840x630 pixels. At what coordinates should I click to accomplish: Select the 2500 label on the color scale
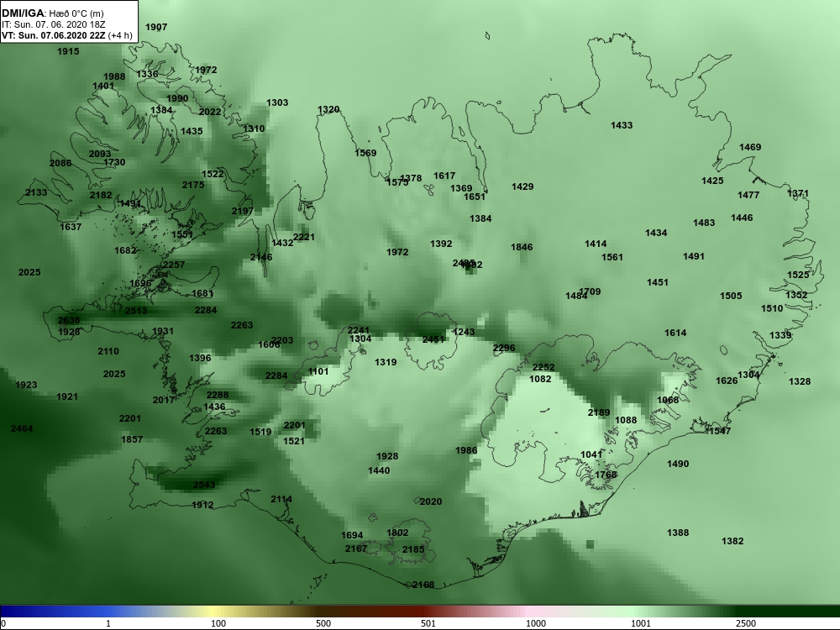click(x=746, y=623)
